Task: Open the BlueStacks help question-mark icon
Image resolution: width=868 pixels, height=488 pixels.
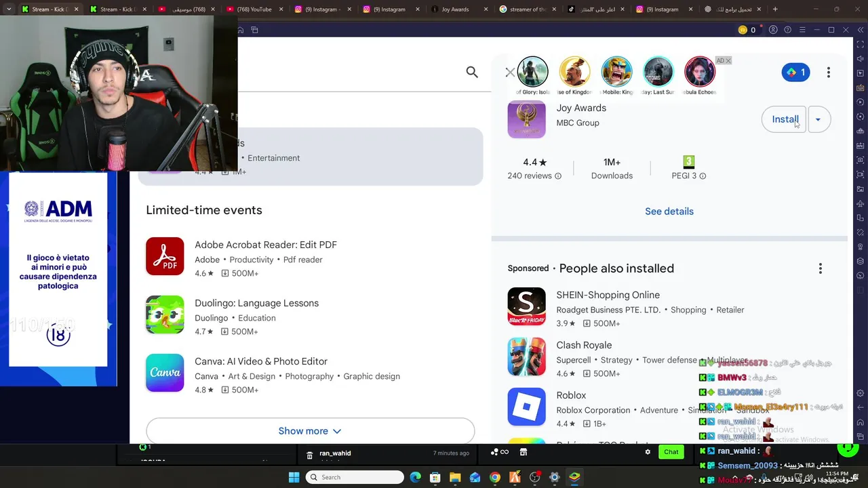Action: point(787,30)
